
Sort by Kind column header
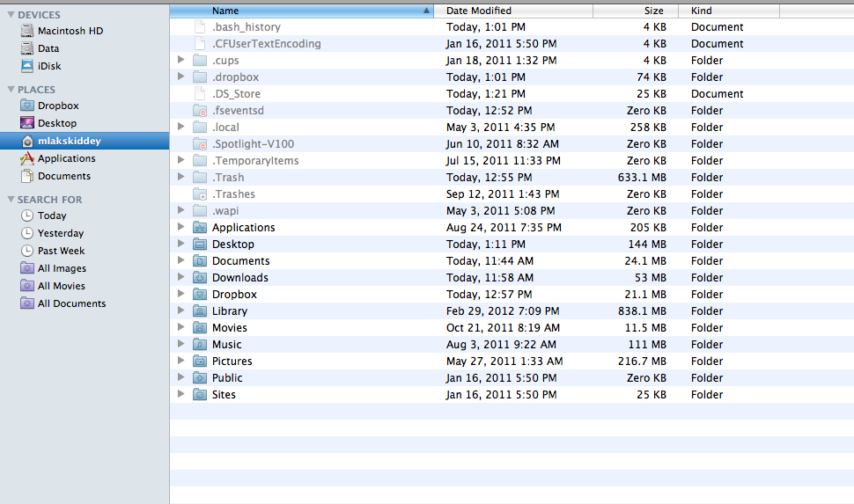point(729,11)
